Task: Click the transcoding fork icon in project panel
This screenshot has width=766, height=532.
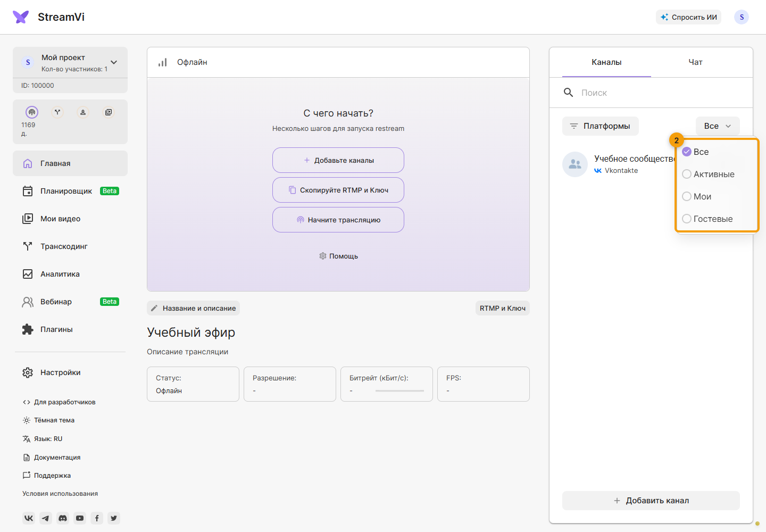Action: (x=57, y=112)
